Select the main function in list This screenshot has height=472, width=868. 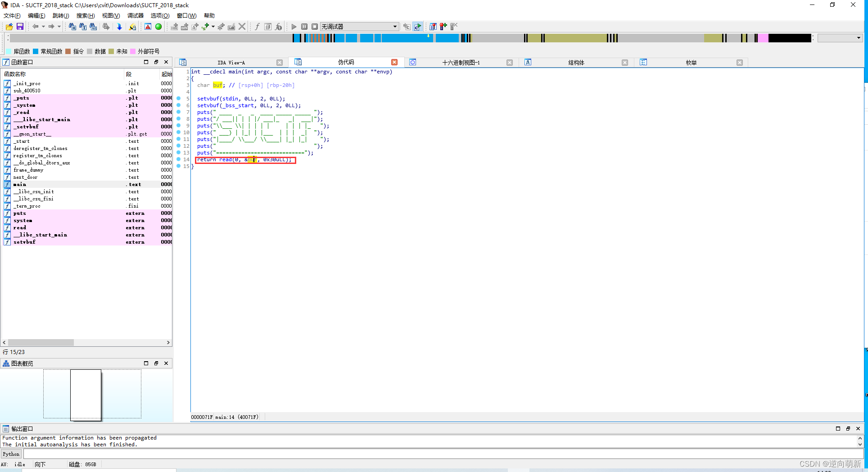click(x=87, y=184)
